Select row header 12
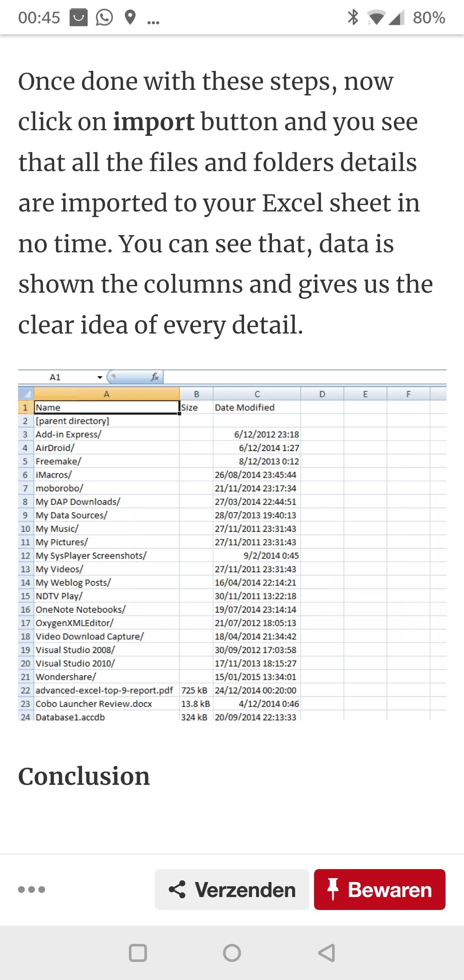The height and width of the screenshot is (980, 464). click(x=25, y=556)
